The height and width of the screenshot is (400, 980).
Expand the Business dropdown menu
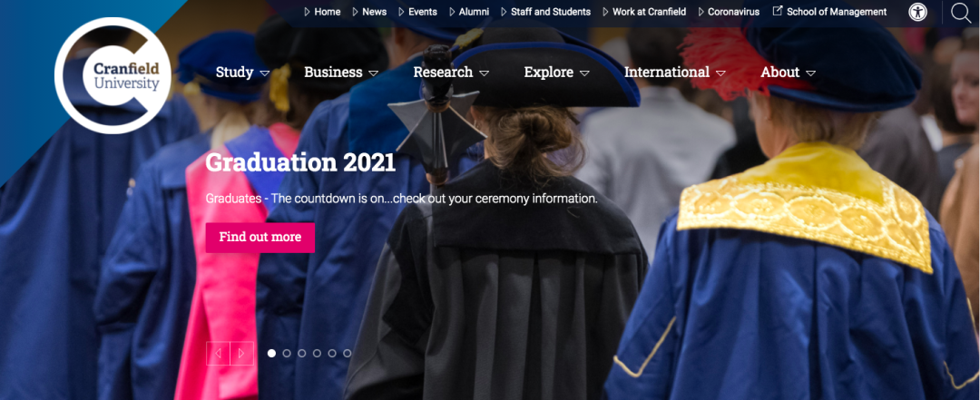tap(341, 73)
